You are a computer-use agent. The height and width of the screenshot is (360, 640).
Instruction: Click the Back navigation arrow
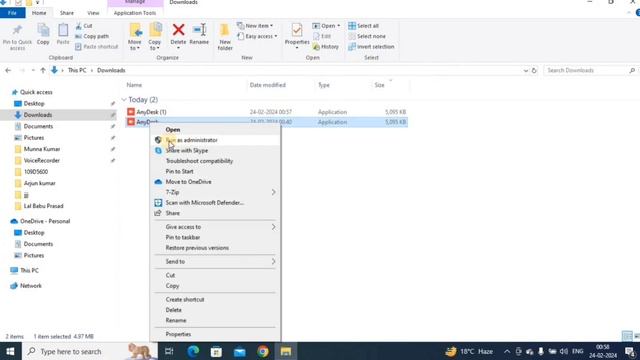click(8, 71)
